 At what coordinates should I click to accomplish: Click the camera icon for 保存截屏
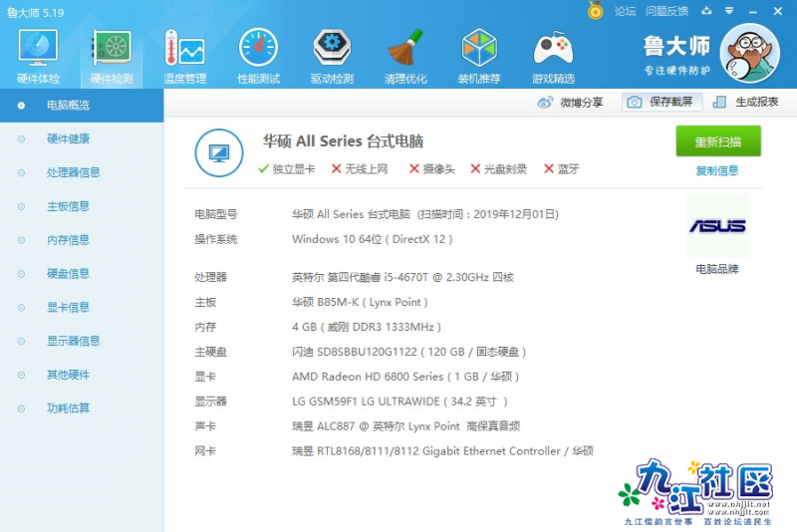click(x=634, y=103)
